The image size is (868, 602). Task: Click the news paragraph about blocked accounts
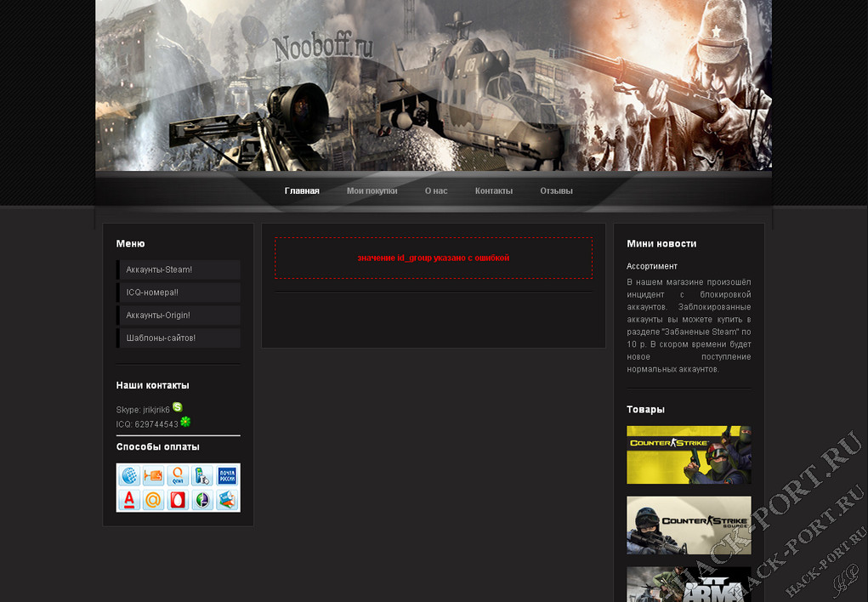click(689, 326)
